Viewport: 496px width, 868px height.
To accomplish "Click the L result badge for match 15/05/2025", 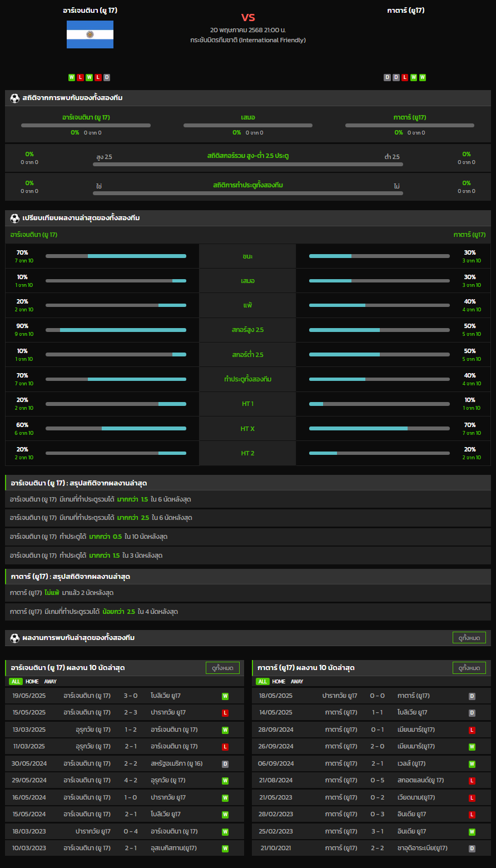I will (225, 713).
